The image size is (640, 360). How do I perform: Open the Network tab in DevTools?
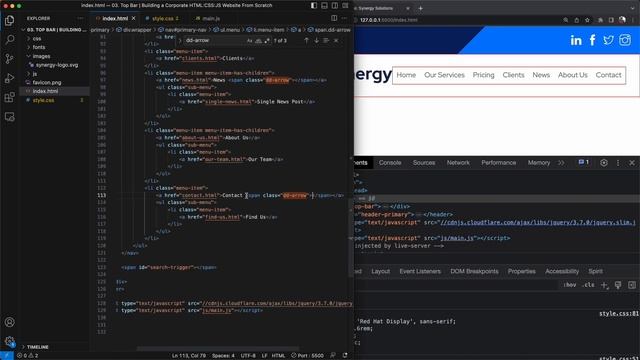[x=458, y=162]
